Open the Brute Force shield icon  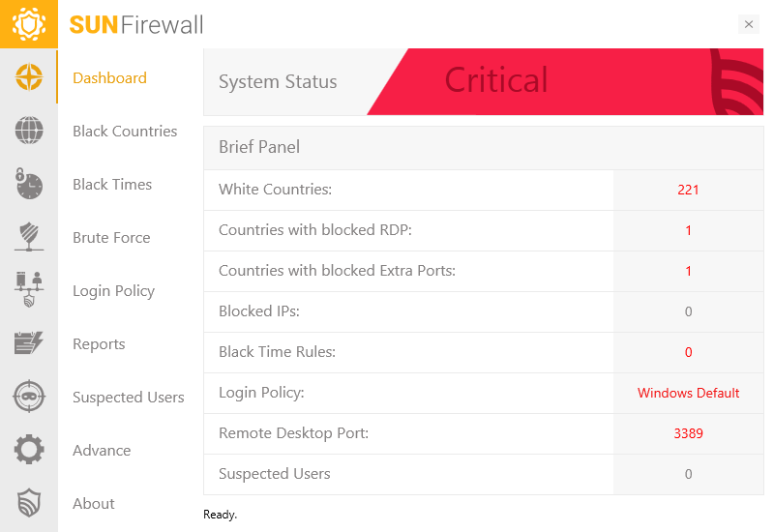pos(29,237)
